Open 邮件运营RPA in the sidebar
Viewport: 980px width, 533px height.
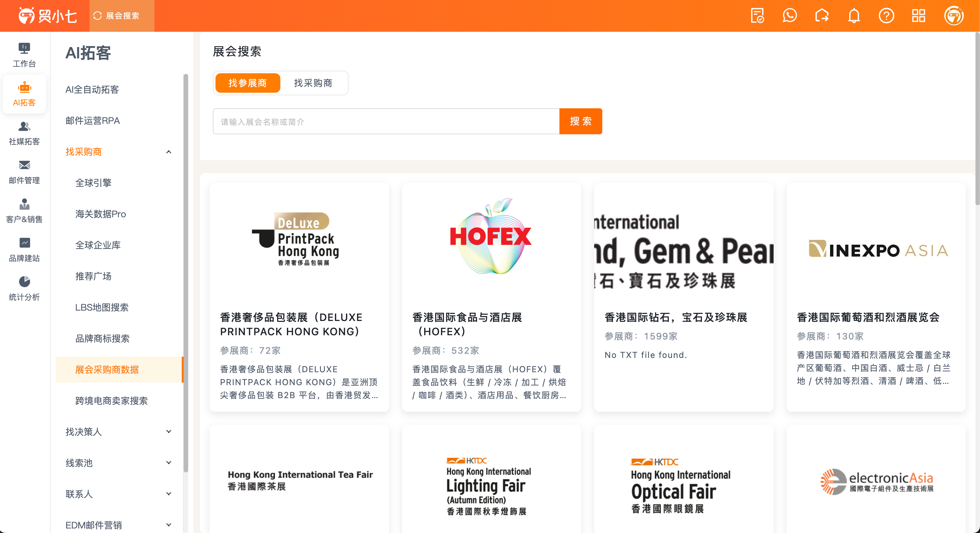[x=92, y=121]
